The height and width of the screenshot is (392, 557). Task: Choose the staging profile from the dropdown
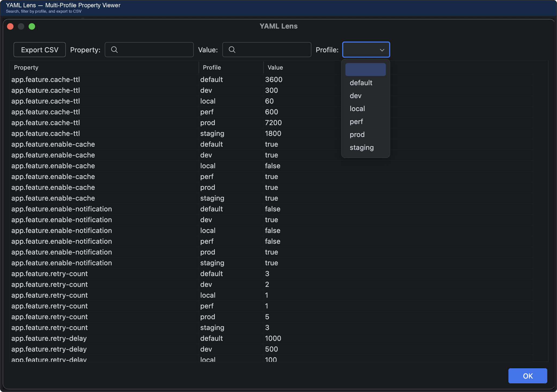click(362, 147)
